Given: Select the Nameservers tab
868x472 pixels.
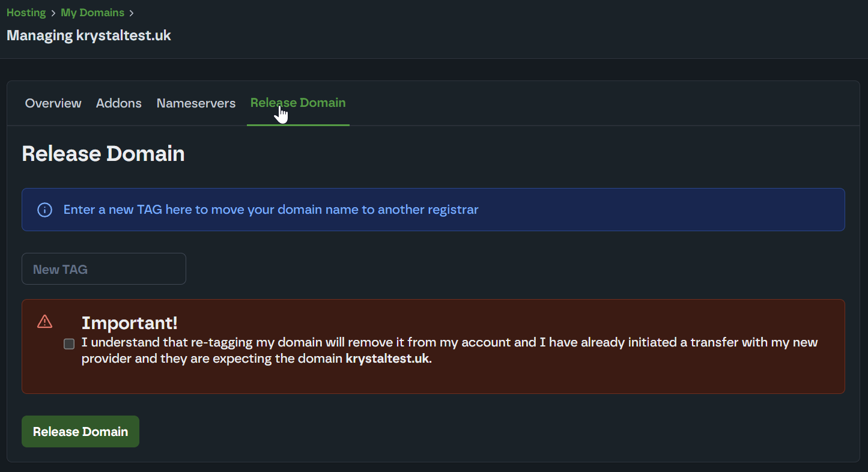Looking at the screenshot, I should (x=196, y=103).
